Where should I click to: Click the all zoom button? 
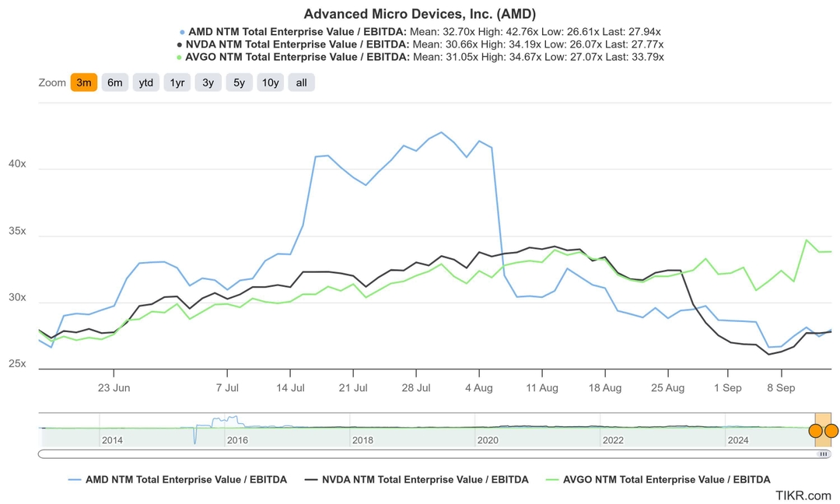[x=301, y=82]
